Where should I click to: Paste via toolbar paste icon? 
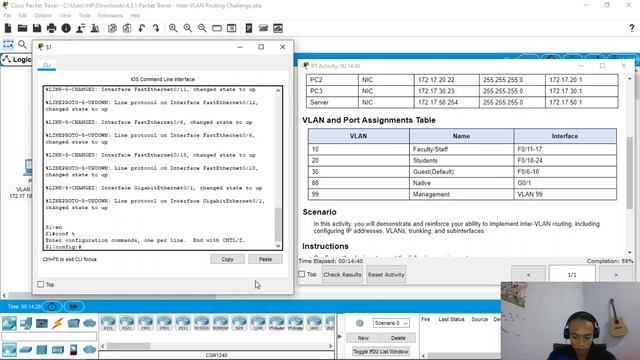pyautogui.click(x=127, y=28)
